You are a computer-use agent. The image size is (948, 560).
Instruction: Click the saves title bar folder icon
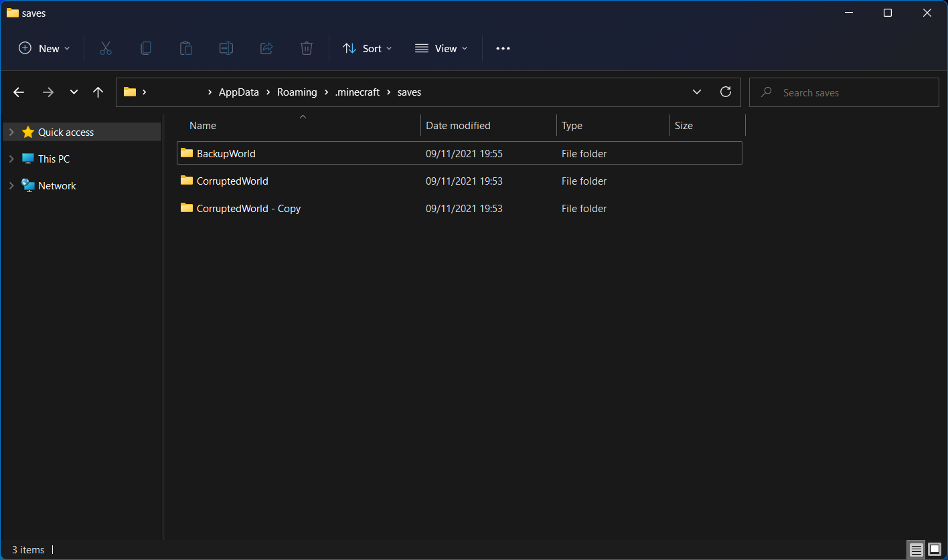tap(12, 13)
